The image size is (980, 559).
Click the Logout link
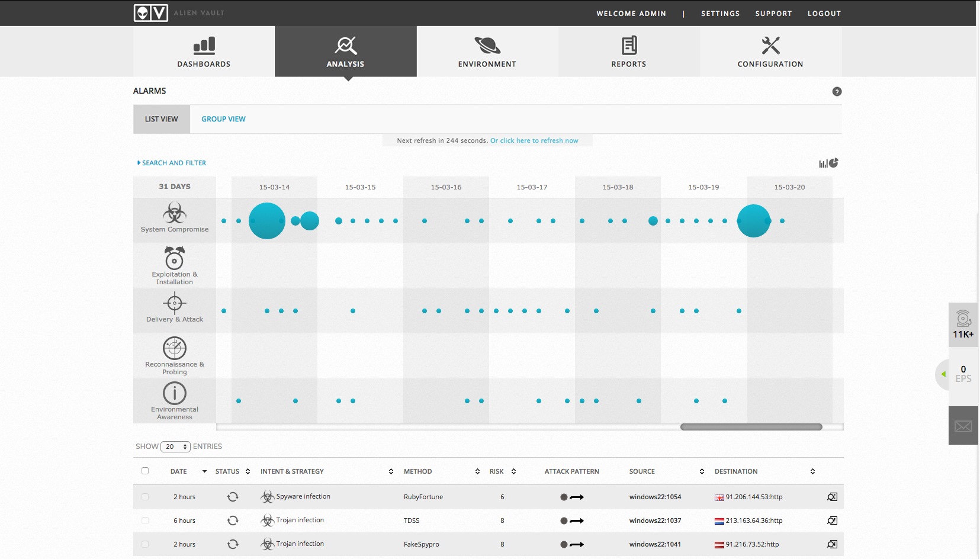[x=824, y=14]
